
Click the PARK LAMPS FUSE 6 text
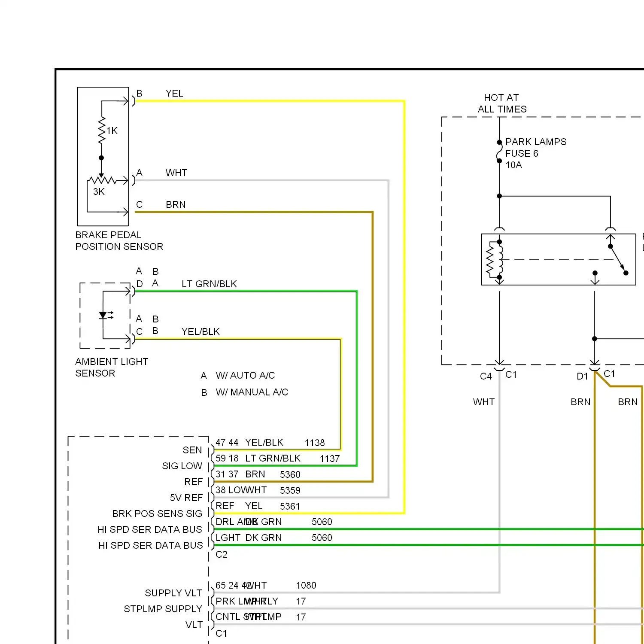point(536,147)
